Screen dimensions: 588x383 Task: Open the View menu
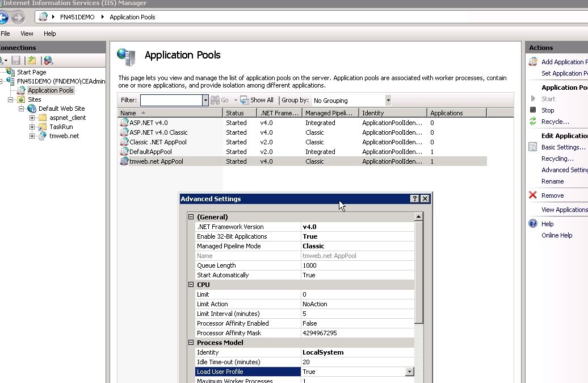pyautogui.click(x=27, y=34)
